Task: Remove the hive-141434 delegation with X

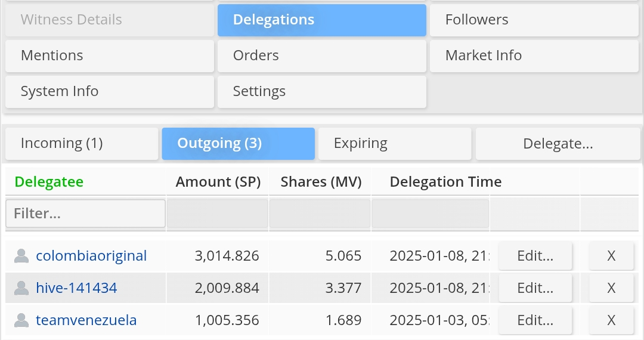Action: (x=611, y=288)
